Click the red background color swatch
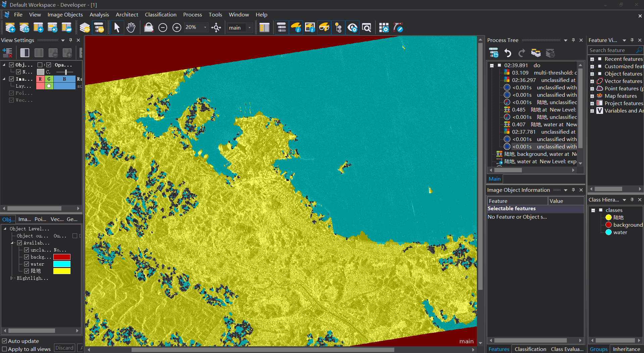 62,257
